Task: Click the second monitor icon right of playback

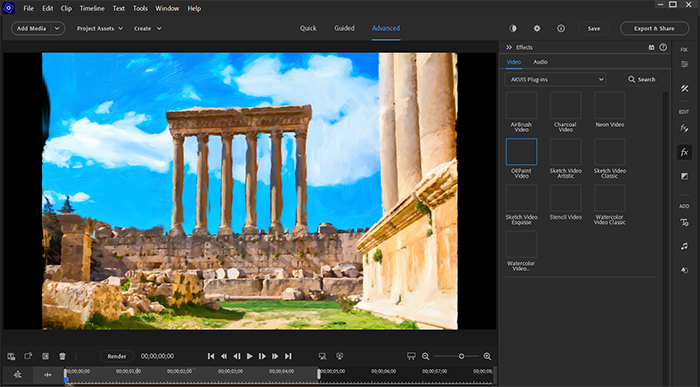Action: (340, 356)
